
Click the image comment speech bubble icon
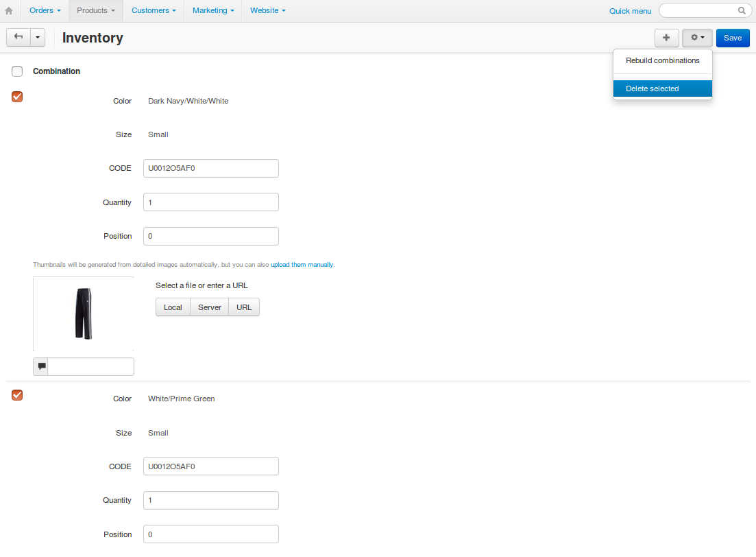tap(41, 366)
